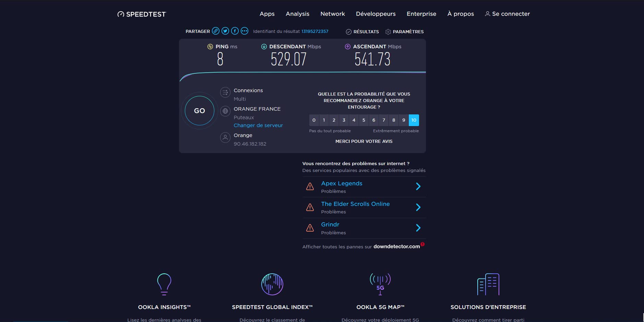Click Changer de serveur link
The image size is (644, 322).
(258, 125)
